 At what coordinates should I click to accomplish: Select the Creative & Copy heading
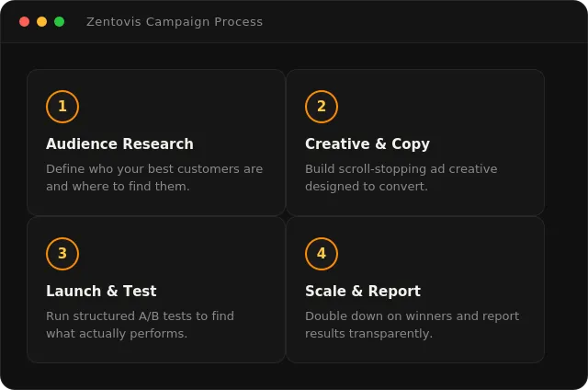pos(367,143)
